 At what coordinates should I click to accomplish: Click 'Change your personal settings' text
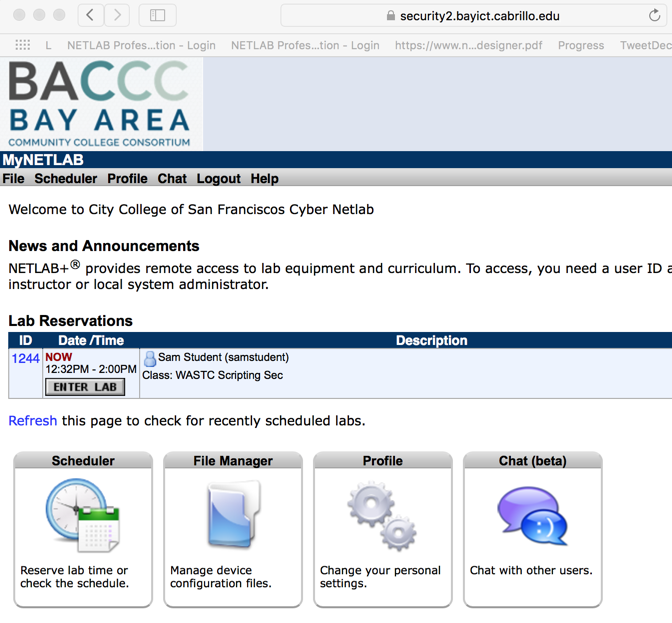pos(380,577)
